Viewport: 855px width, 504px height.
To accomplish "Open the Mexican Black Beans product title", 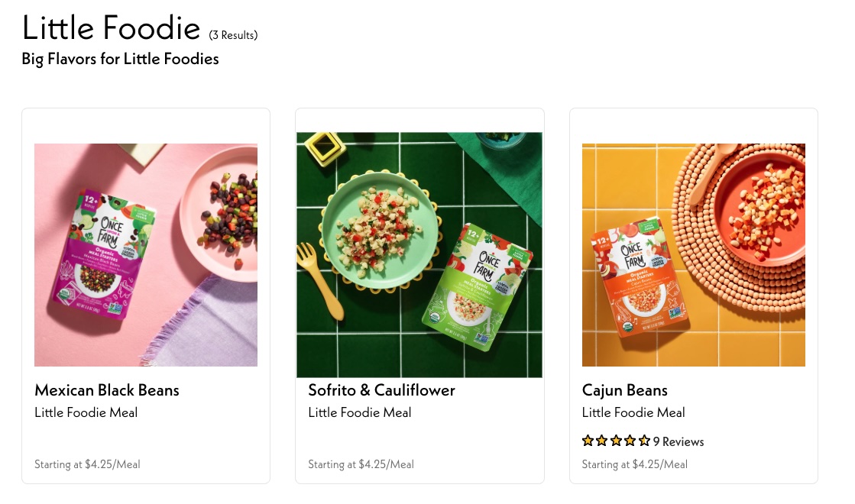I will [107, 390].
